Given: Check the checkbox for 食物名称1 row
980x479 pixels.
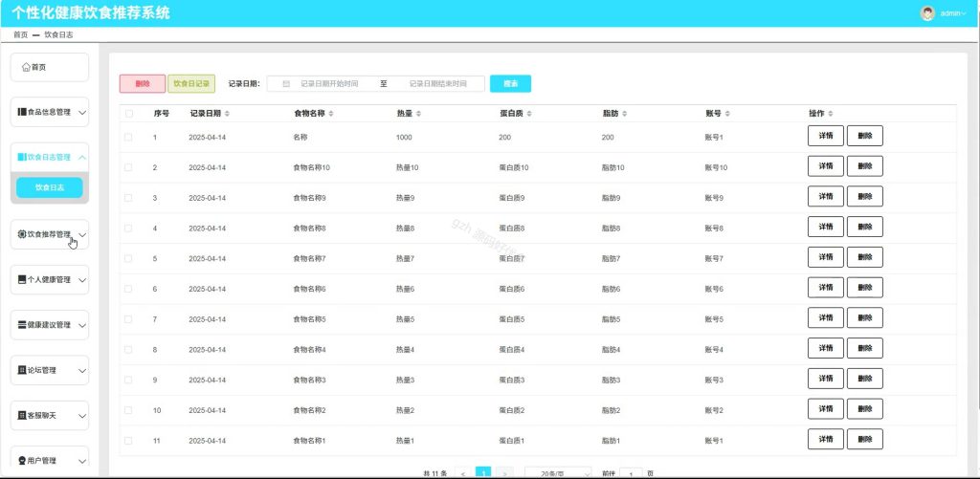Looking at the screenshot, I should click(x=128, y=441).
